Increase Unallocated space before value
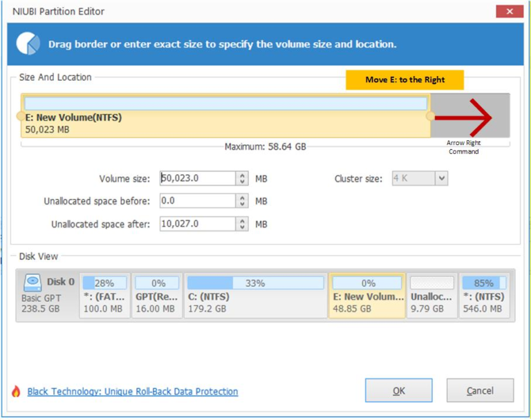 click(242, 198)
